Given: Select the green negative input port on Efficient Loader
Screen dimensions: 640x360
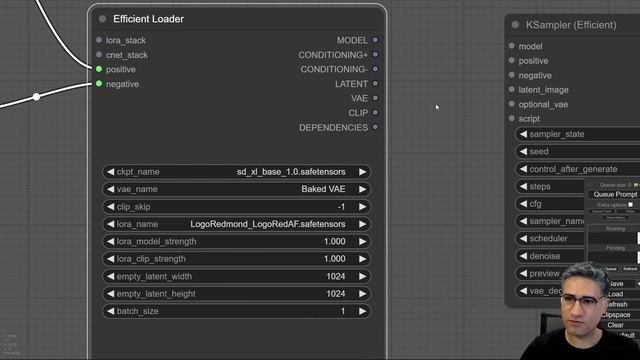Looking at the screenshot, I should [99, 84].
